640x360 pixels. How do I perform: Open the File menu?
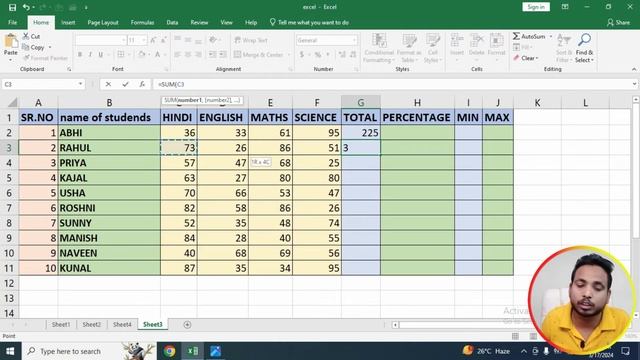click(x=13, y=22)
